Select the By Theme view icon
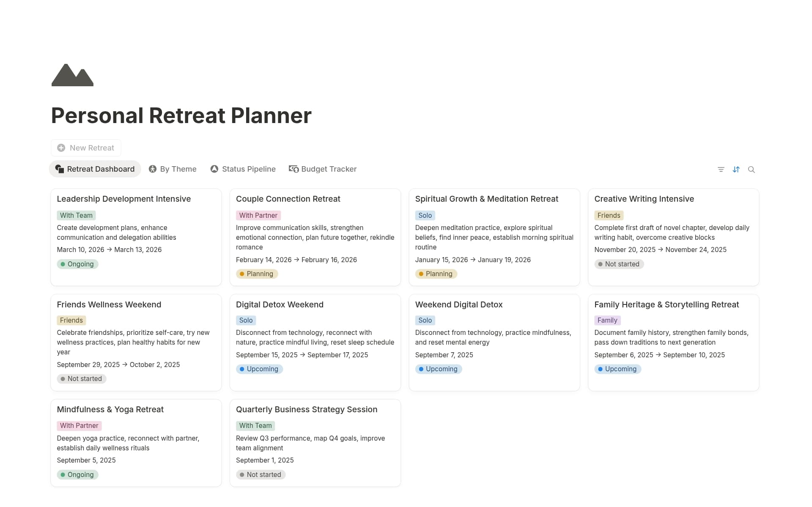 click(152, 169)
